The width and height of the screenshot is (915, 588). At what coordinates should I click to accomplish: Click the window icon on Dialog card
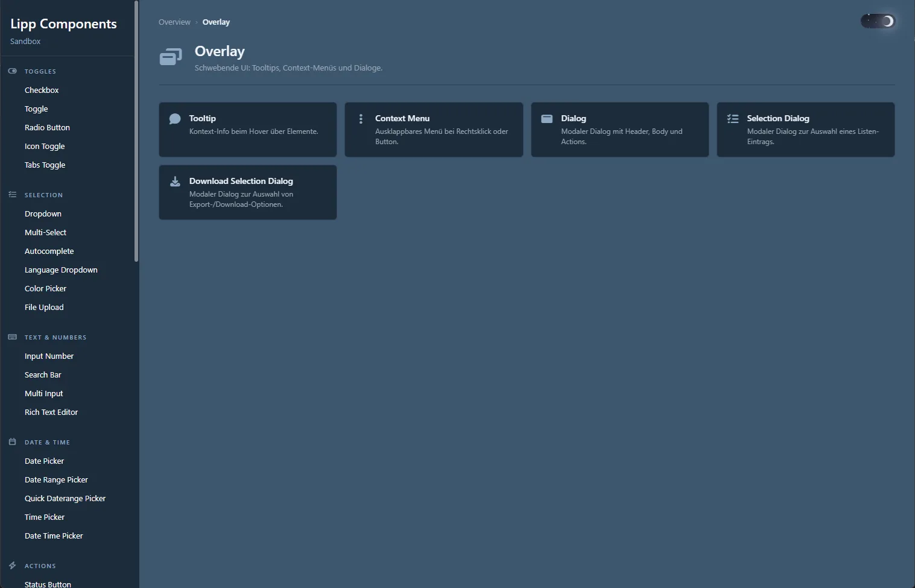click(x=547, y=119)
